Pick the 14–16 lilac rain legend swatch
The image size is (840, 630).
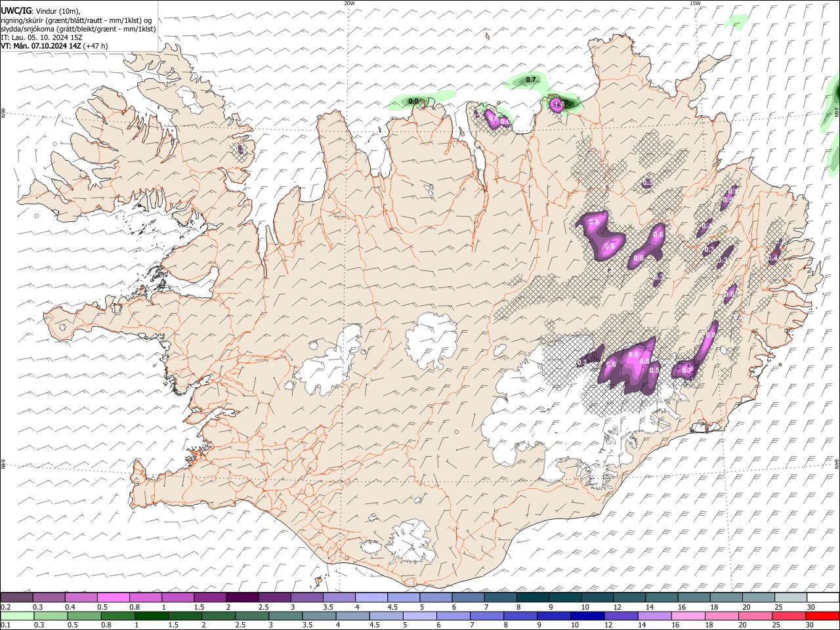click(656, 616)
